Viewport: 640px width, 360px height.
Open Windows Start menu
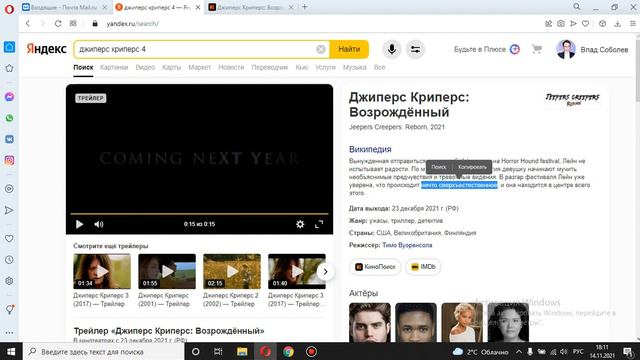tap(11, 351)
